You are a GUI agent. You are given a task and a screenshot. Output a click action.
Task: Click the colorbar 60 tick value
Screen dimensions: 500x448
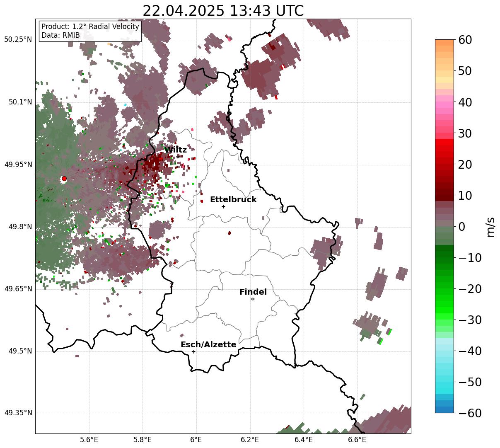tap(466, 40)
